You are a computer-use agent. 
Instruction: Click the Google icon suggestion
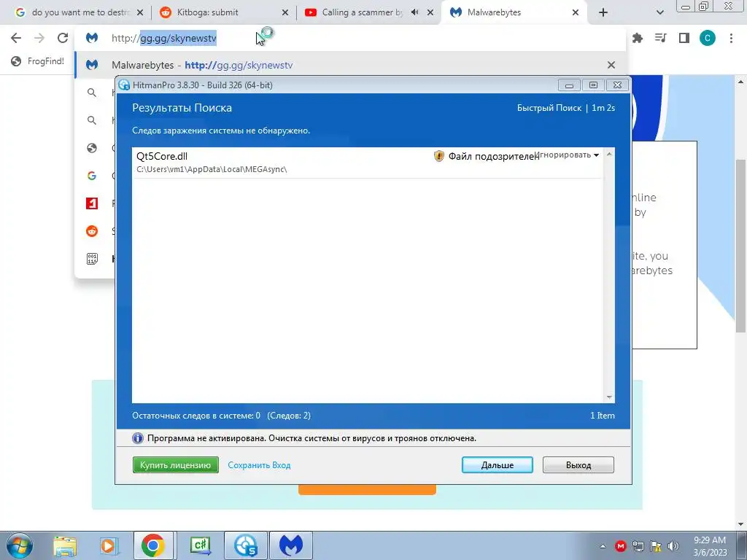[92, 176]
